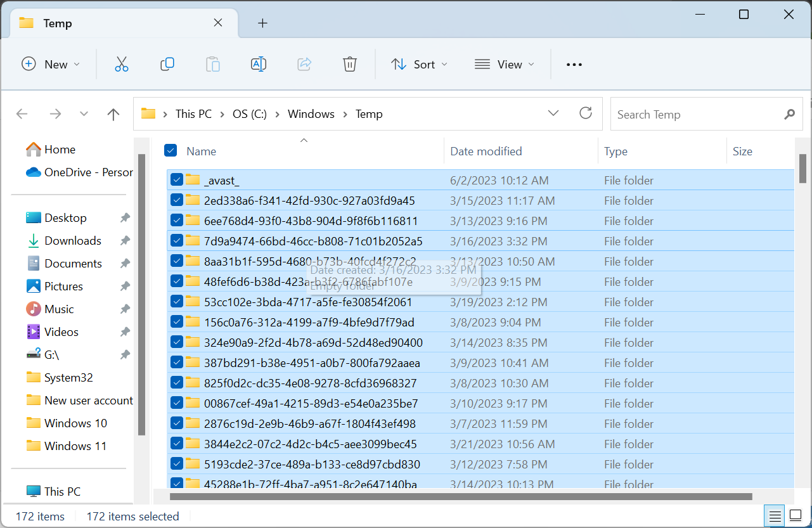This screenshot has height=528, width=812.
Task: Navigate back with the Back arrow
Action: point(22,114)
